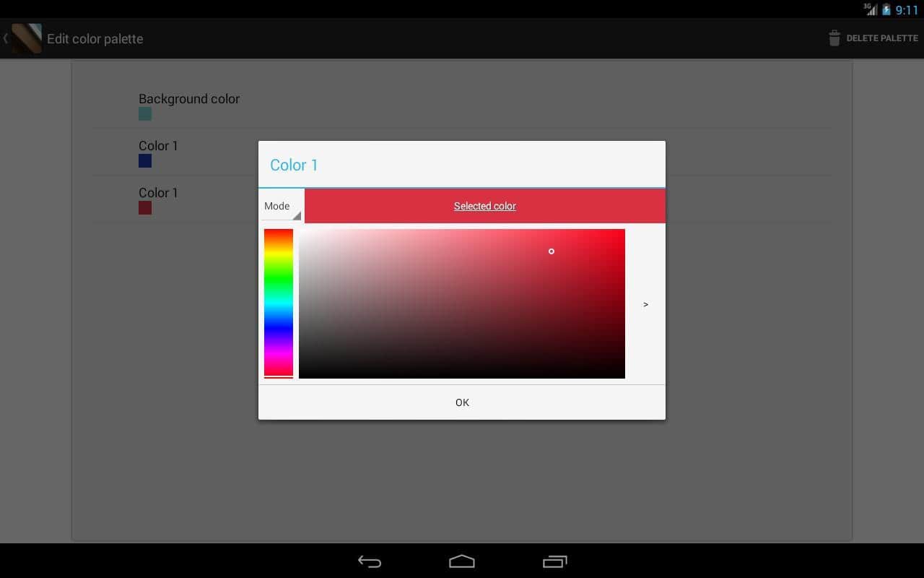Tap the Android home button
Image resolution: width=924 pixels, height=578 pixels.
[462, 561]
